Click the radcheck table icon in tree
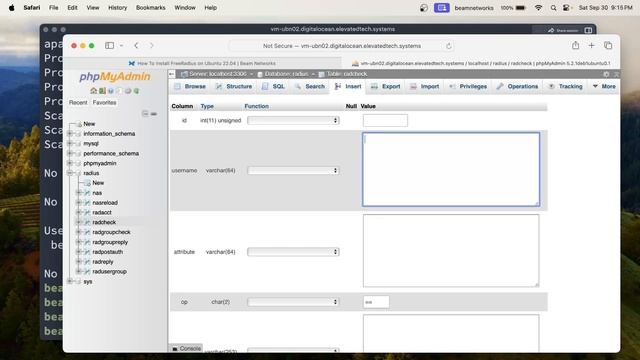Image resolution: width=640 pixels, height=360 pixels. [87, 222]
